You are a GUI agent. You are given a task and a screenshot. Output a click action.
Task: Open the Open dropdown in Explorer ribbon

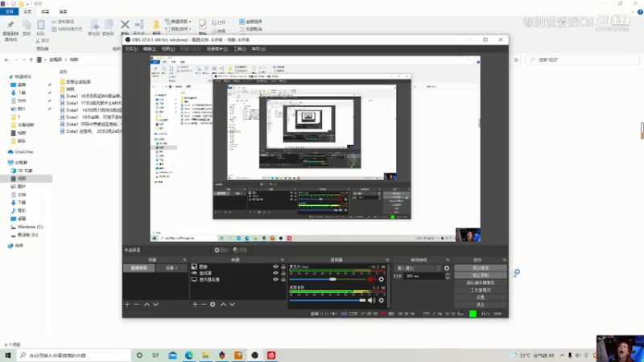tap(220, 23)
